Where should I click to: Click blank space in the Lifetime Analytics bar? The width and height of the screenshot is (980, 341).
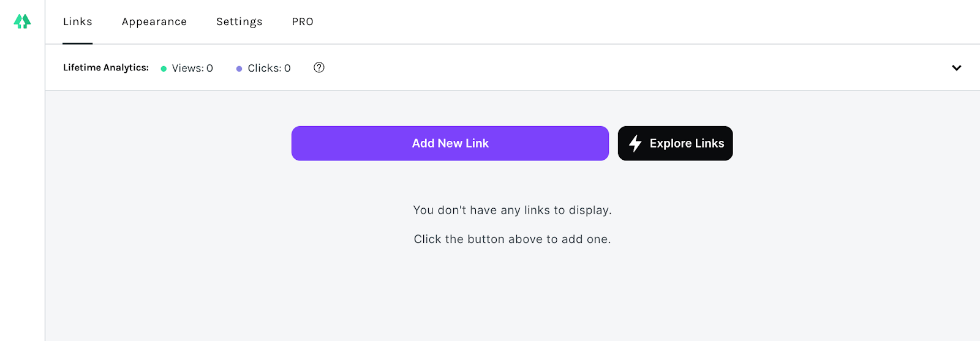point(612,67)
